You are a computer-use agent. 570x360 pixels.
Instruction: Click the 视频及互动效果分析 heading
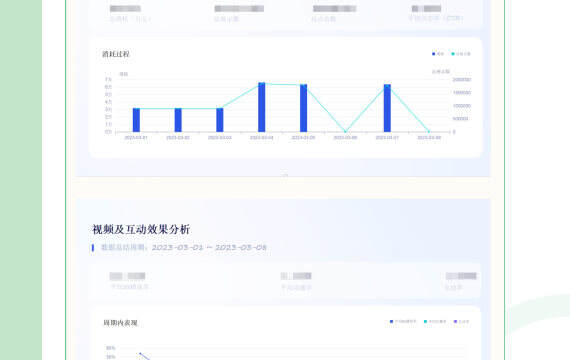tap(141, 229)
